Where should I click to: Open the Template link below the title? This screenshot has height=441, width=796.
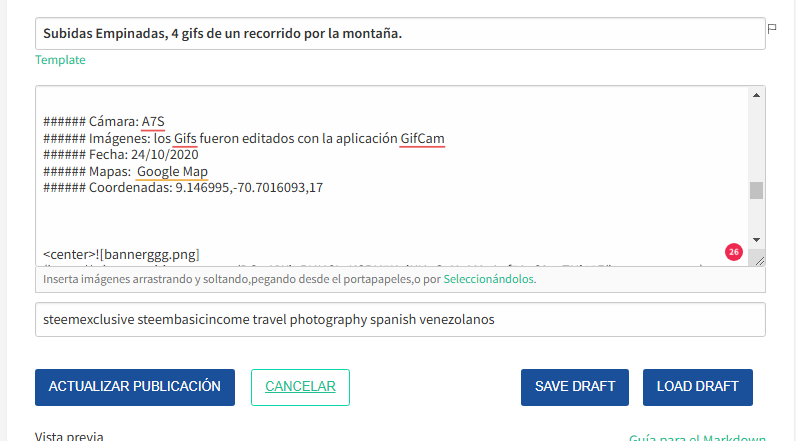[60, 60]
